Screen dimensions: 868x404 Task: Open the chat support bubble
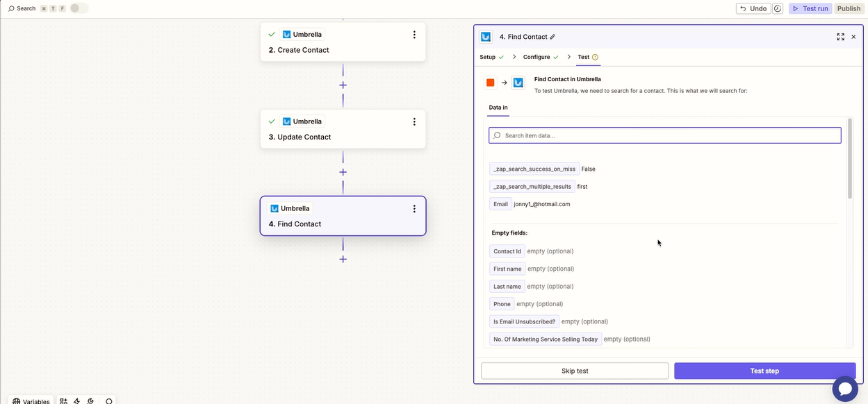pyautogui.click(x=845, y=389)
